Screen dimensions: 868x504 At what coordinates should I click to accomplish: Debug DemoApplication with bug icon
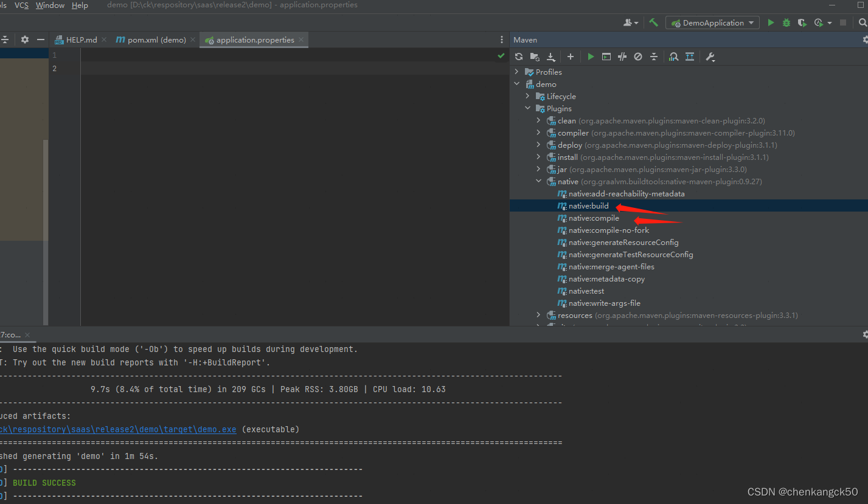[786, 22]
